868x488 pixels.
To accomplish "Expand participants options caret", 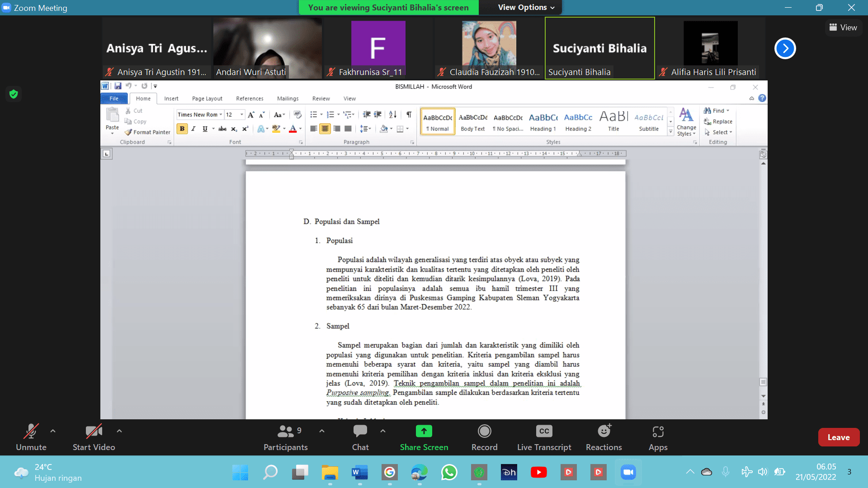I will 322,431.
